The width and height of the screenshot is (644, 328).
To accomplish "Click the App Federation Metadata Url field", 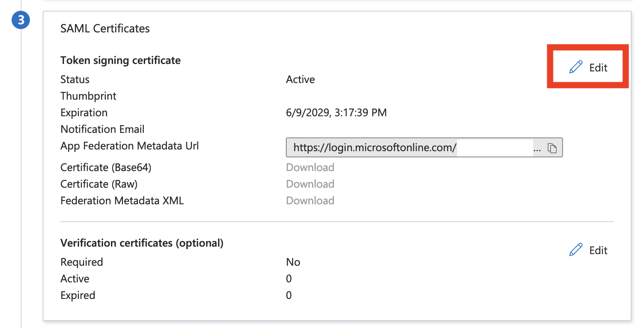I will [x=424, y=147].
